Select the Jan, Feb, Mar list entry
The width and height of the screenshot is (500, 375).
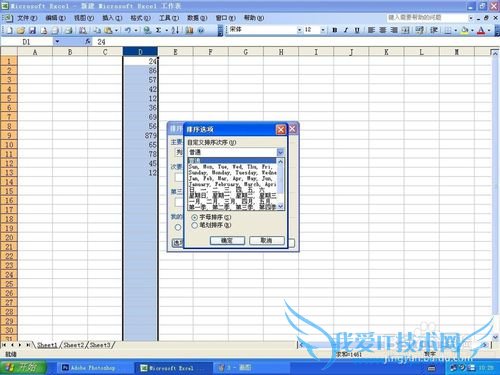point(232,178)
